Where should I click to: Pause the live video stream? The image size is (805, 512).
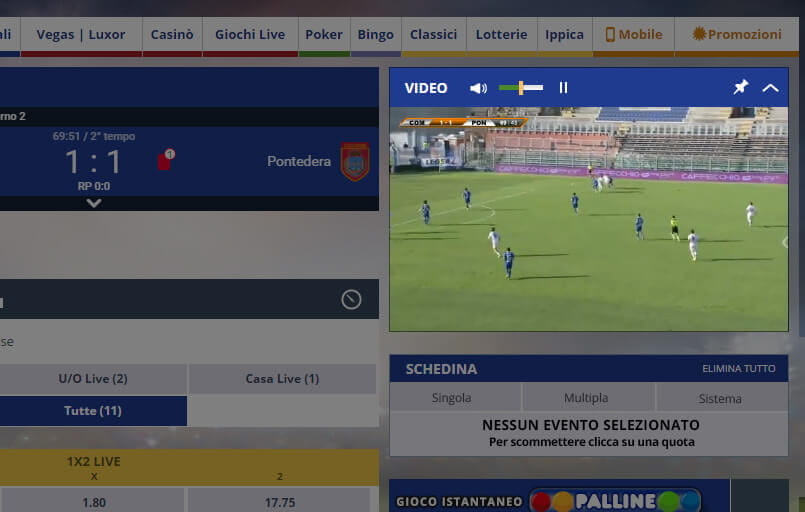pos(563,88)
